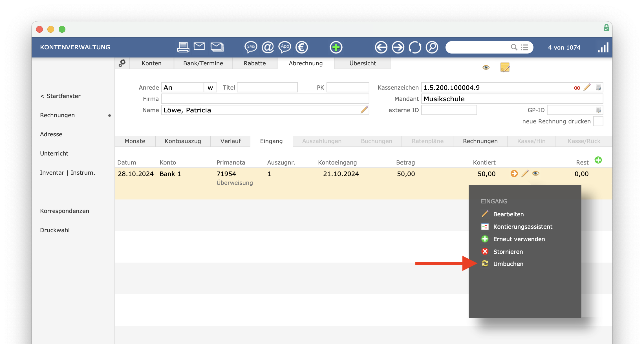Screen dimensions: 644x344
Task: Toggle the eye icon beside the sticky note
Action: [486, 67]
